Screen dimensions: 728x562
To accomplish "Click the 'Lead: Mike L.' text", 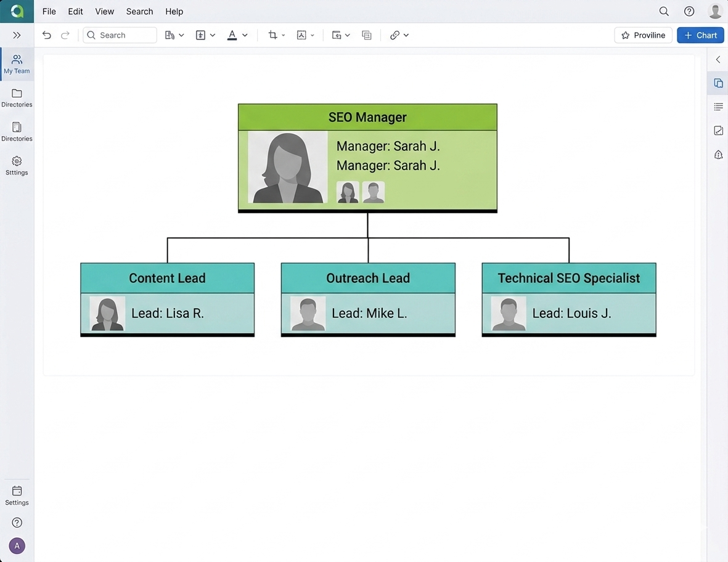I will [x=369, y=313].
